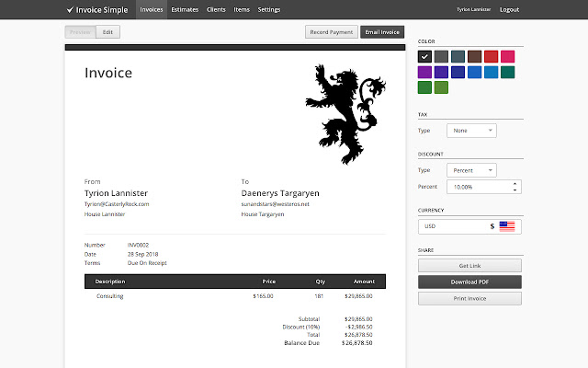Screen dimensions: 588x368
Task: Select the teal color swatch
Action: pos(507,72)
